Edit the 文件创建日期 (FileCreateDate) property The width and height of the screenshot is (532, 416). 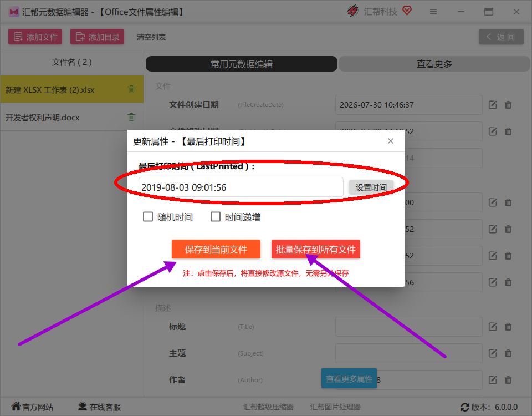click(493, 105)
